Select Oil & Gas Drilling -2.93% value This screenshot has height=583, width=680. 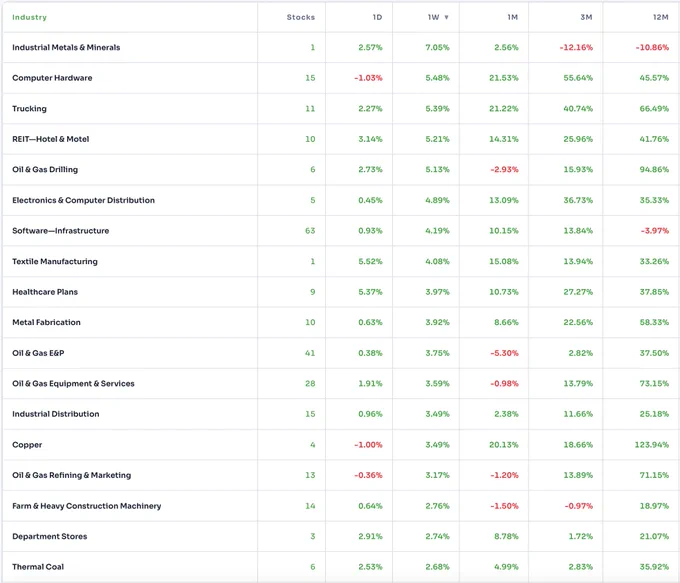click(504, 170)
